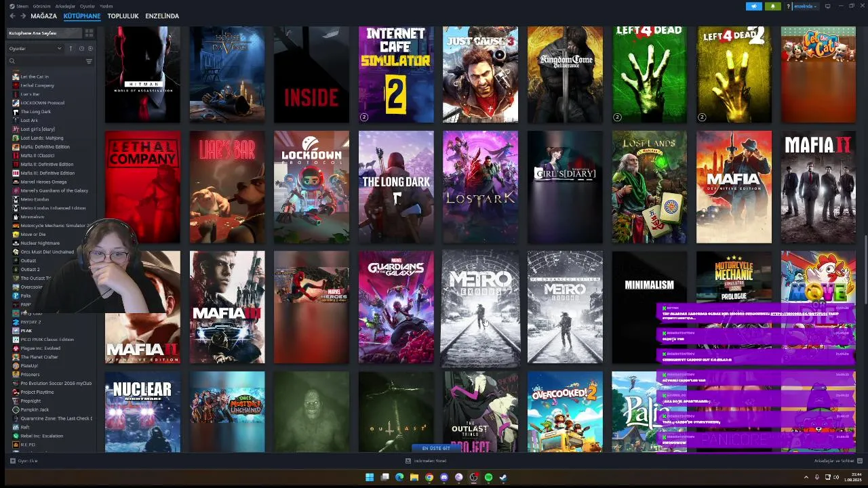Open the enzelinda account dropdown
This screenshot has width=868, height=488.
coord(805,6)
